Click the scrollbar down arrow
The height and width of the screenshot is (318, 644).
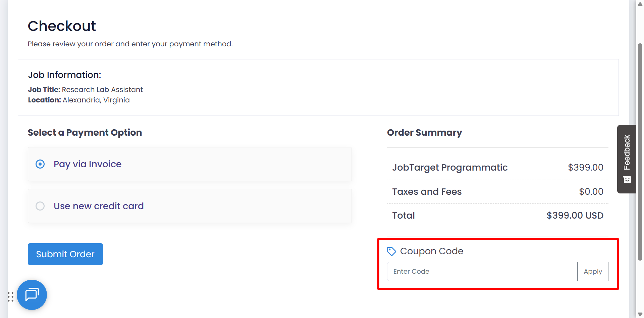(640, 314)
